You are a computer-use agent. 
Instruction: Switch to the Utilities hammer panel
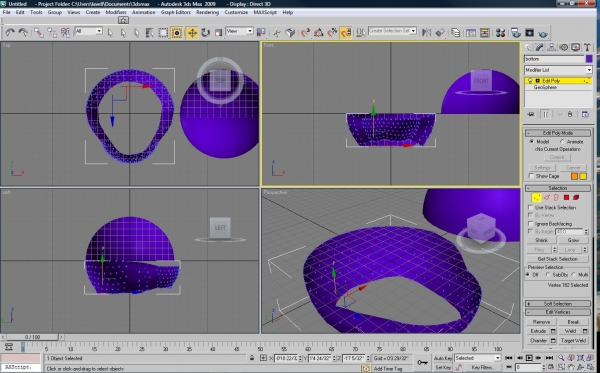[x=587, y=47]
